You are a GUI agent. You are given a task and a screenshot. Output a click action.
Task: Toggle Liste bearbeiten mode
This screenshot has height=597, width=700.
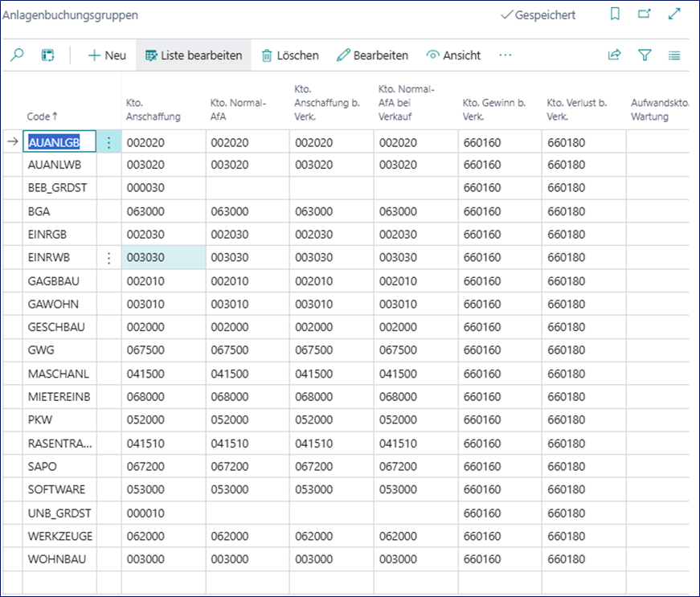point(194,55)
